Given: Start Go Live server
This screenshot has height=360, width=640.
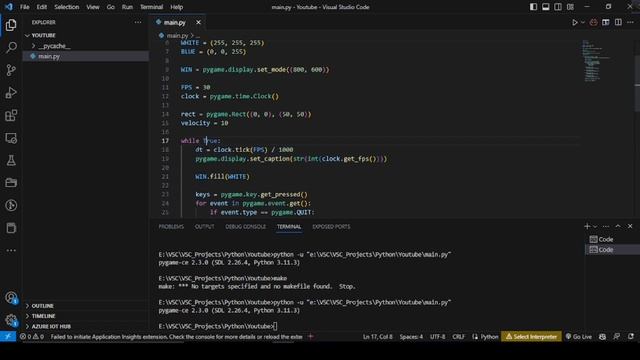Looking at the screenshot, I should pos(579,337).
